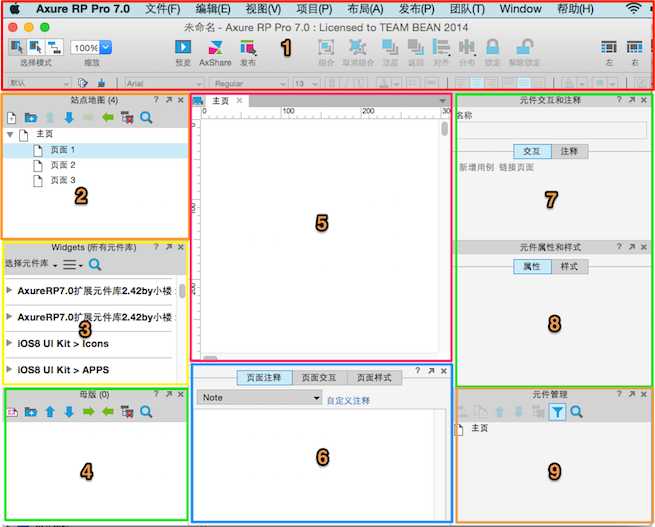Switch to the 注释 tab in widget panel

(x=569, y=151)
